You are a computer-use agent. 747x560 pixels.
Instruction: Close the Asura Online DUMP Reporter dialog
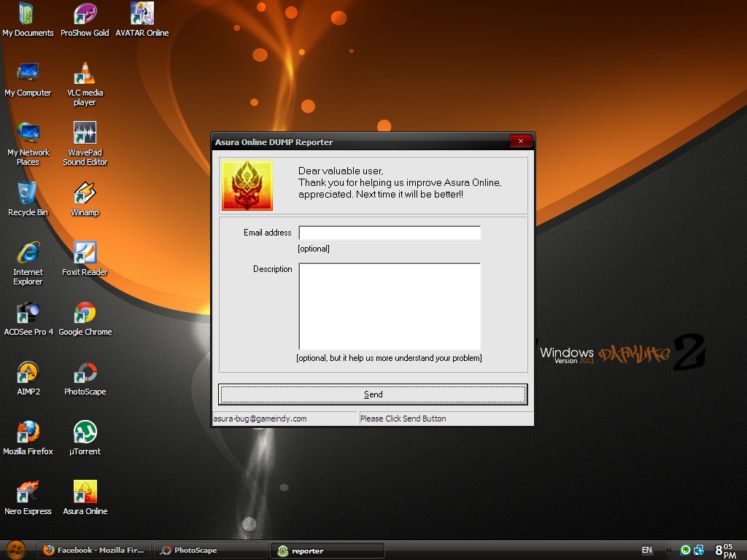(x=521, y=141)
